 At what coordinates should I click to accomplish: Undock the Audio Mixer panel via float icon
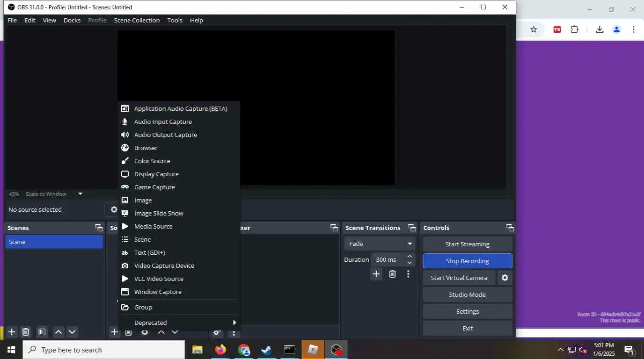coord(334,228)
